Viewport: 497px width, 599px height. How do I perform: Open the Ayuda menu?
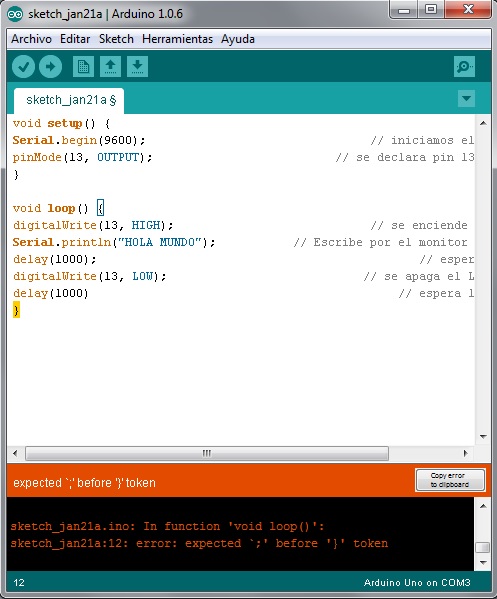238,39
